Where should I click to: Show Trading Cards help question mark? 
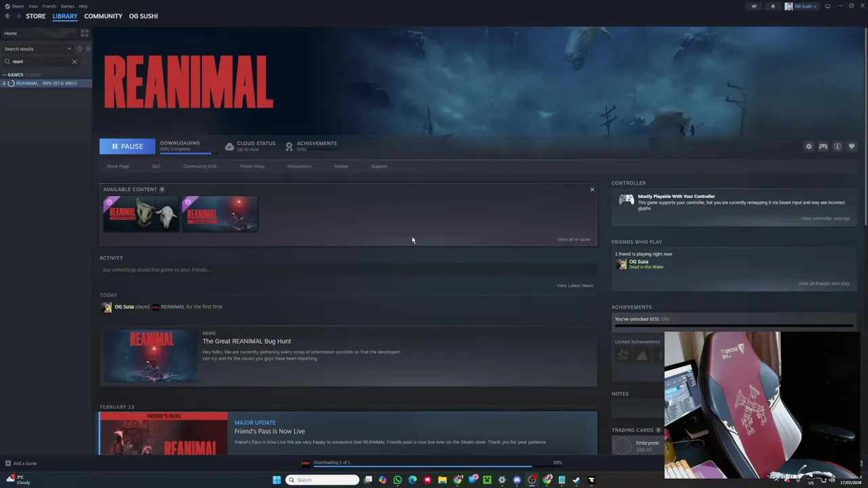pos(658,430)
